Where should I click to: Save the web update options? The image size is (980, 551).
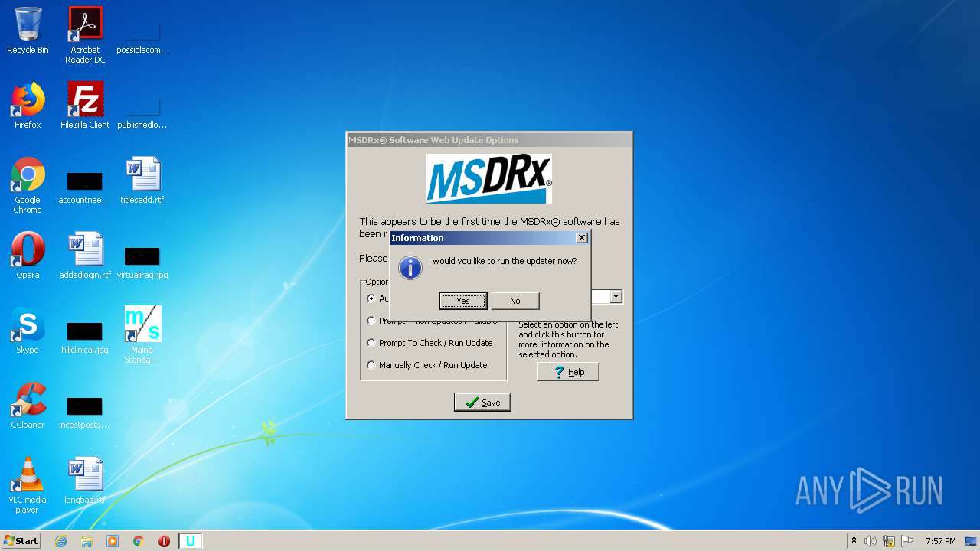coord(482,403)
